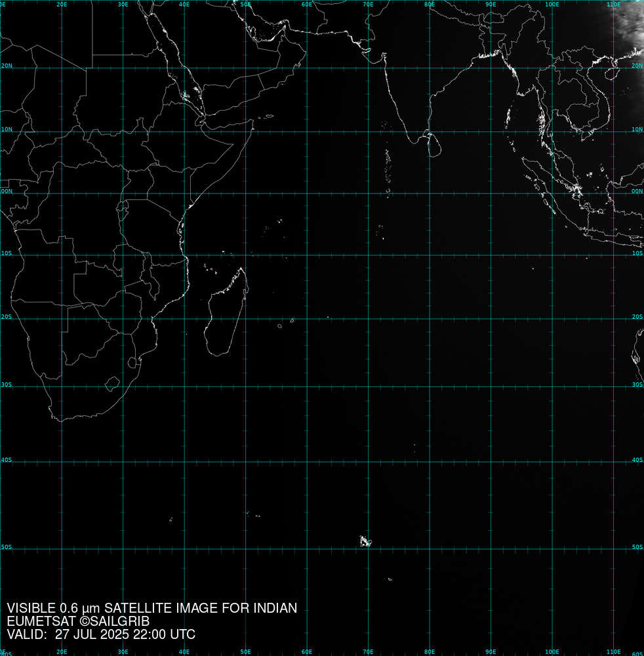
Task: Click the top 110E longitude label
Action: pyautogui.click(x=613, y=5)
